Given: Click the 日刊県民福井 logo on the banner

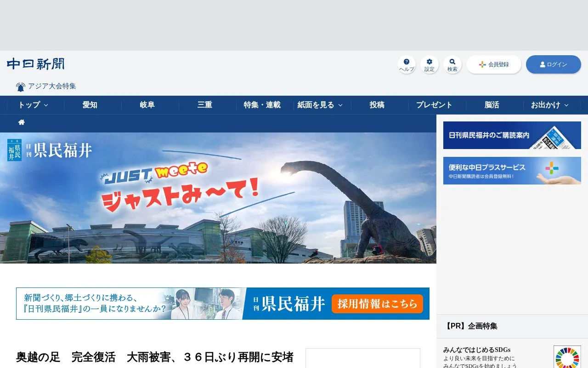Looking at the screenshot, I should click(x=50, y=150).
